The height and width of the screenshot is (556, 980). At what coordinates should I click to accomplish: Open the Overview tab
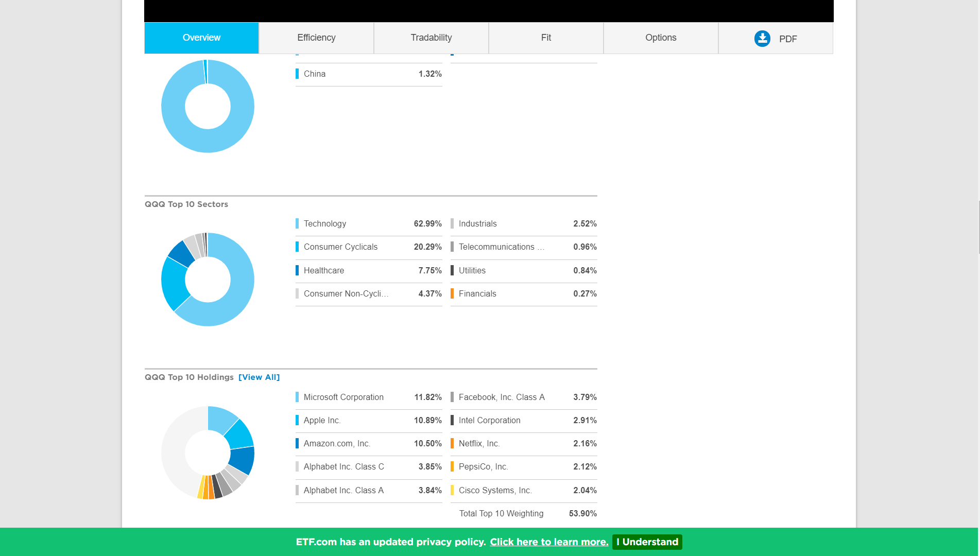point(201,38)
